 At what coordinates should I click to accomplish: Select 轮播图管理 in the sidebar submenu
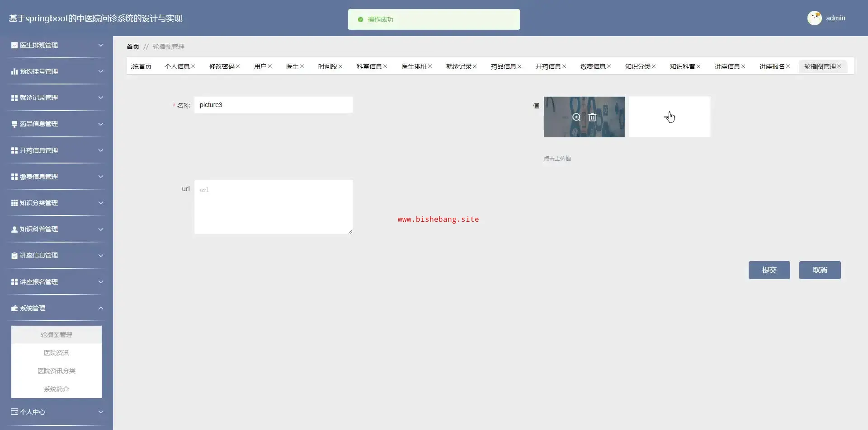click(x=57, y=335)
